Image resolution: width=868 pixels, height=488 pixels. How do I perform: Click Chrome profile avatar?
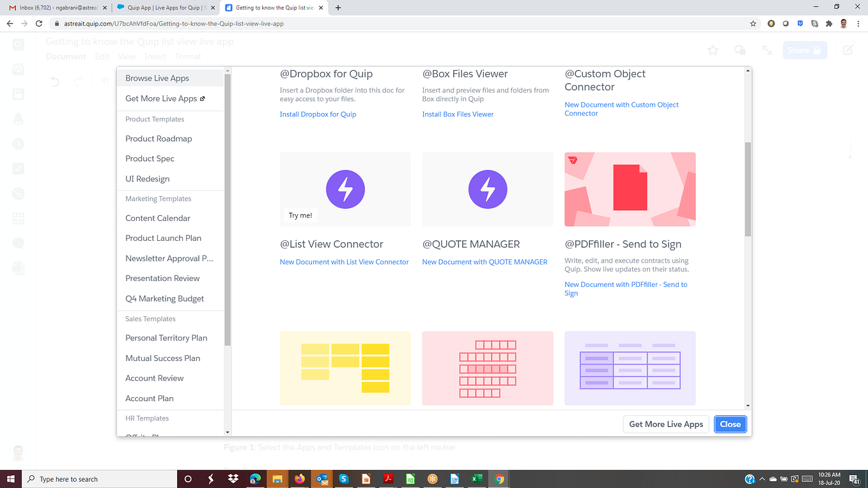click(844, 24)
